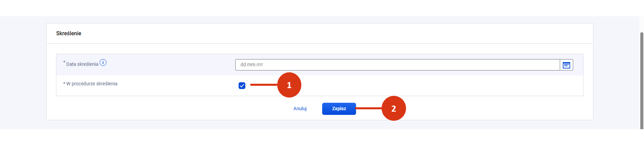Image resolution: width=644 pixels, height=149 pixels.
Task: Click the gray page margin left of the Skreślenie panel
Action: (23, 72)
